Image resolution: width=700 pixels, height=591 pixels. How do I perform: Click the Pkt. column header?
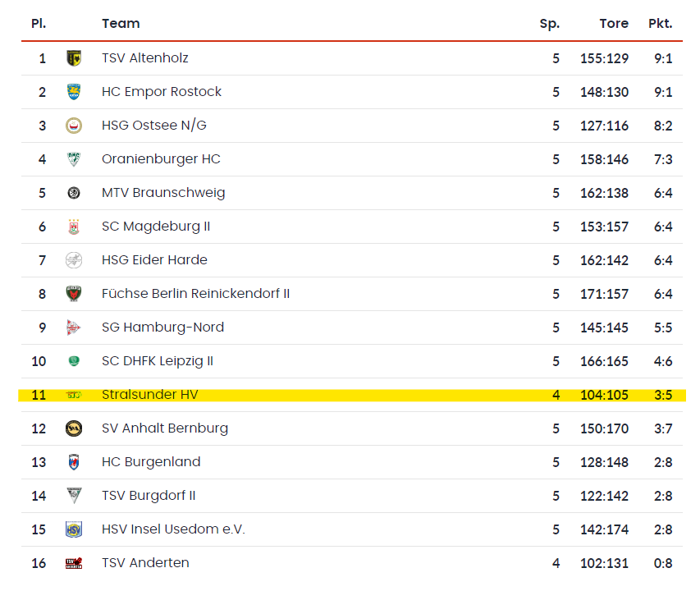(660, 24)
